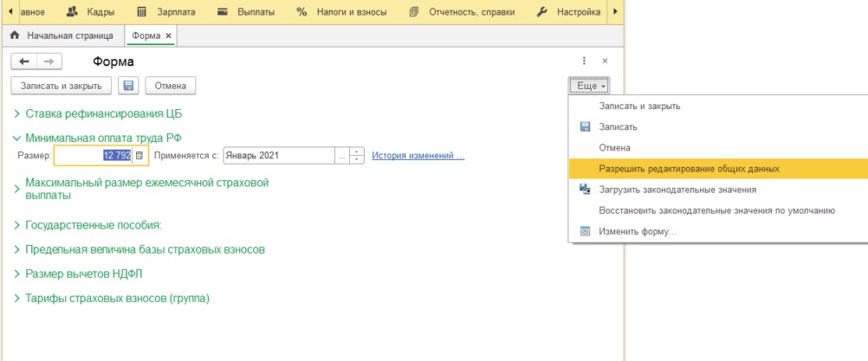Click the Размер value input field

[x=94, y=156]
